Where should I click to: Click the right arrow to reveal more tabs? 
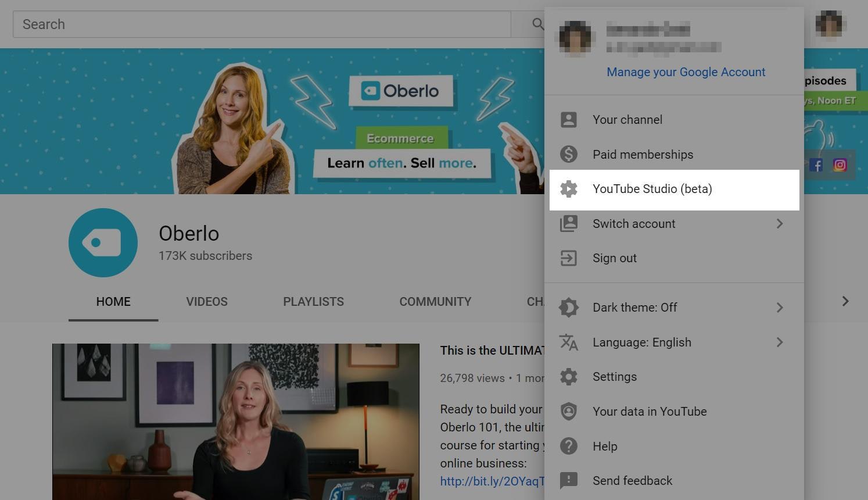tap(845, 301)
